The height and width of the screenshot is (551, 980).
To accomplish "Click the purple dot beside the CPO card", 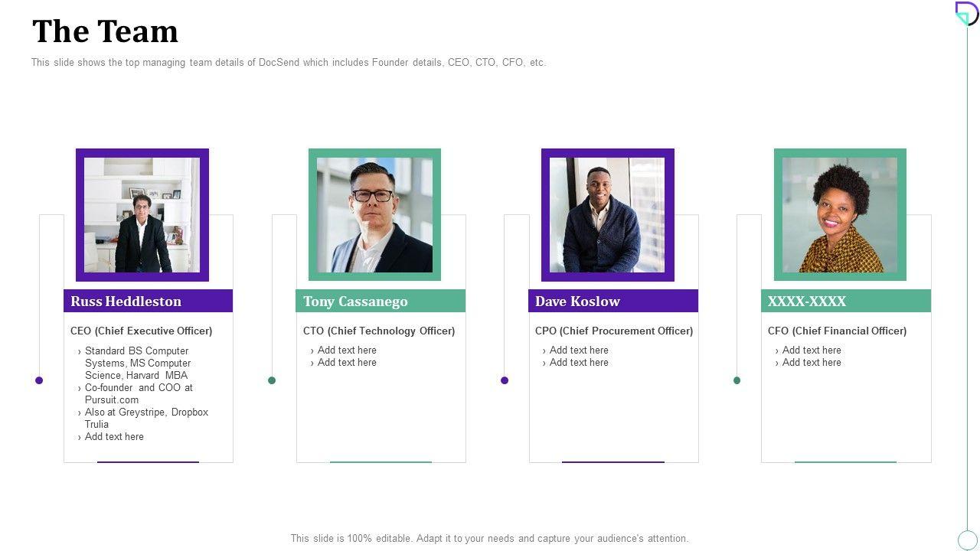I will 505,380.
